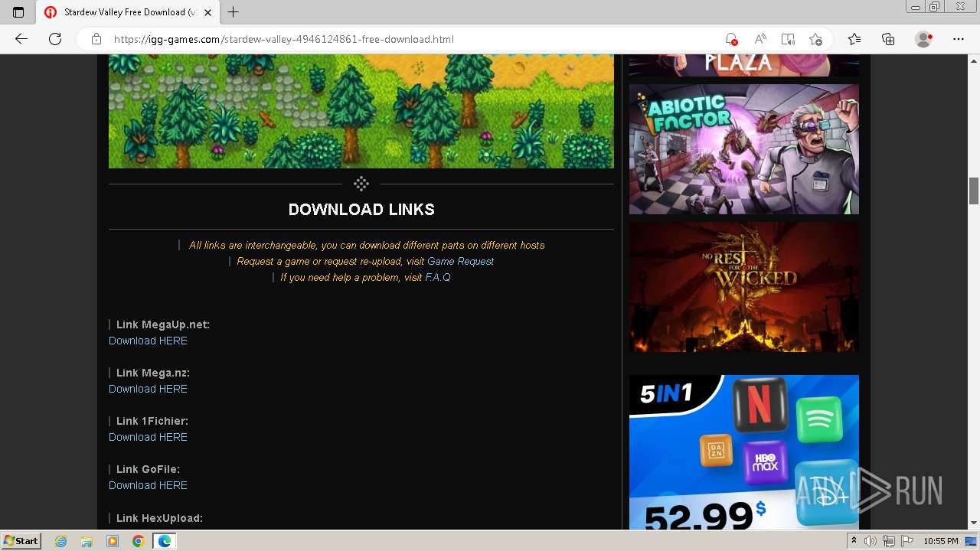Click the Stardew Valley forest screenshot
This screenshot has height=551, width=980.
click(361, 111)
